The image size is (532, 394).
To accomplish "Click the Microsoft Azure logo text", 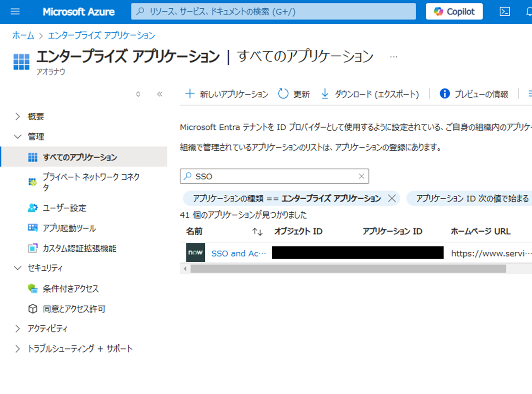I will (x=78, y=12).
